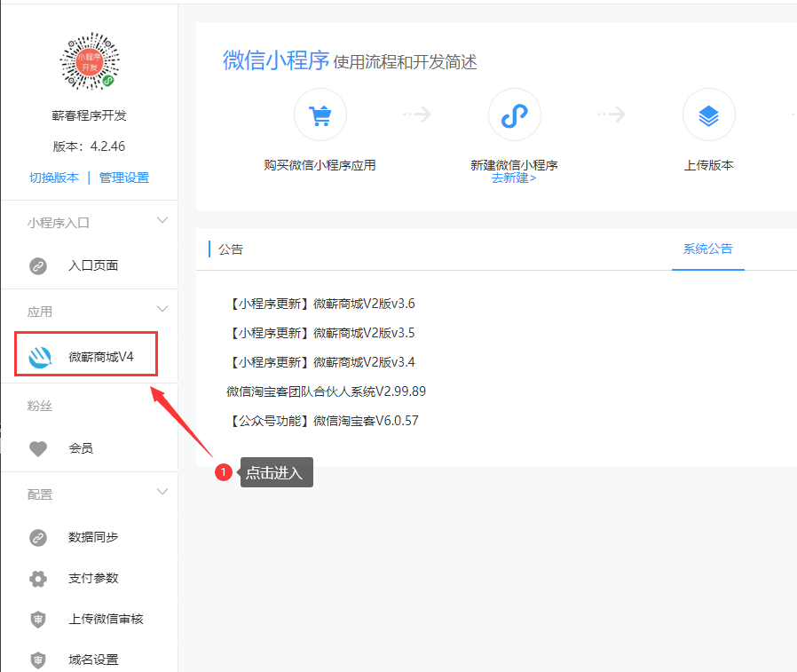This screenshot has height=672, width=797.
Task: Click the 上传版本 step label
Action: click(x=708, y=165)
